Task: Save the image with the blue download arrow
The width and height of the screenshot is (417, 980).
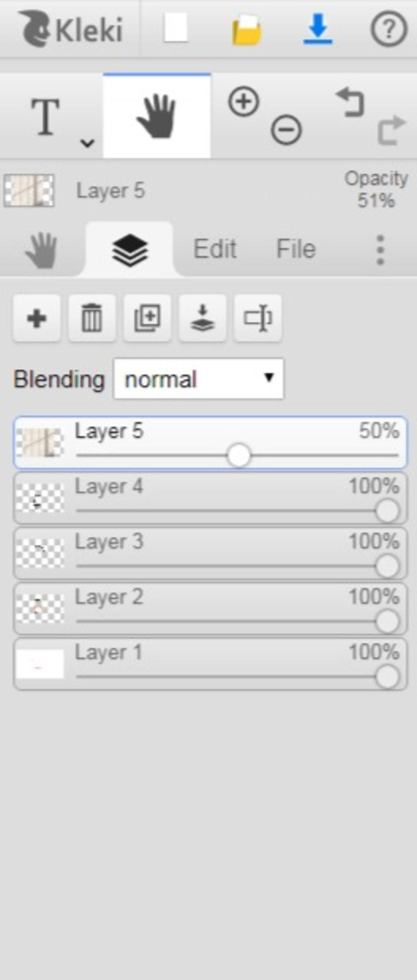Action: coord(318,29)
